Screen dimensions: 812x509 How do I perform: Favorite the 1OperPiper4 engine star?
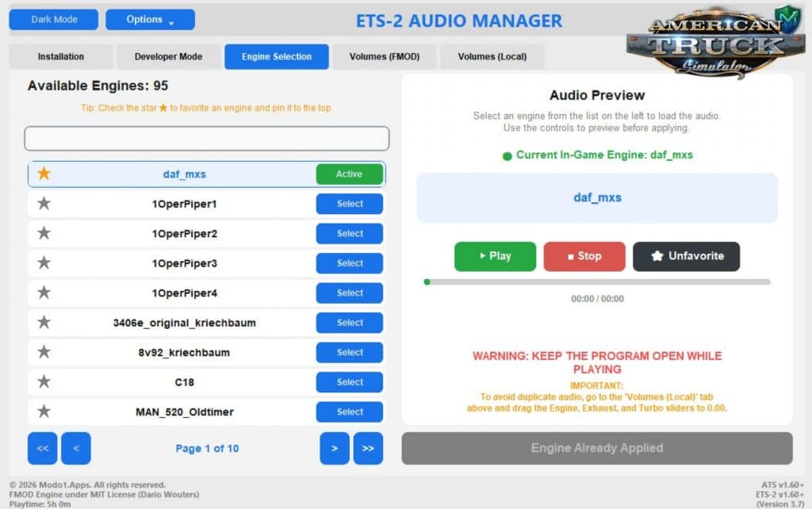(44, 293)
